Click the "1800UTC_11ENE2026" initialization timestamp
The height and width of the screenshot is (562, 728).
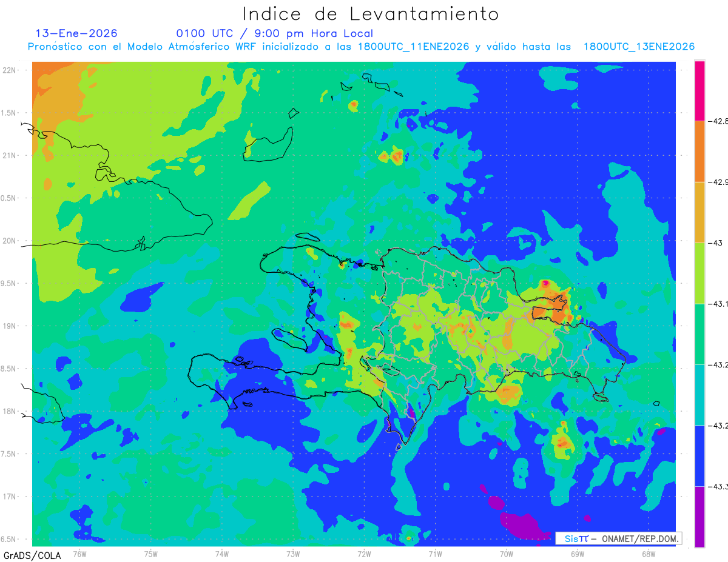[x=414, y=47]
